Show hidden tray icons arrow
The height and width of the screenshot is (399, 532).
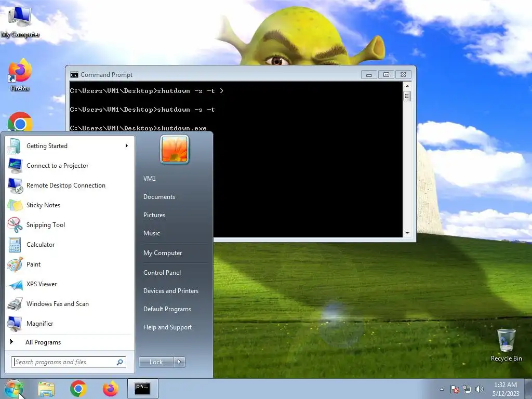[442, 389]
